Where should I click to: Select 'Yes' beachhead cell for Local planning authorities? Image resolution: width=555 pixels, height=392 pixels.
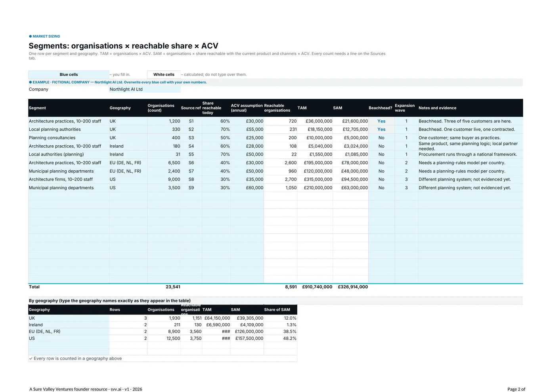381,129
